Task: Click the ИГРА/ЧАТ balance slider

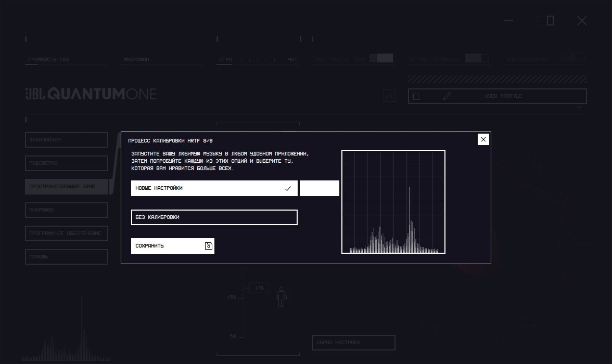Action: point(258,60)
